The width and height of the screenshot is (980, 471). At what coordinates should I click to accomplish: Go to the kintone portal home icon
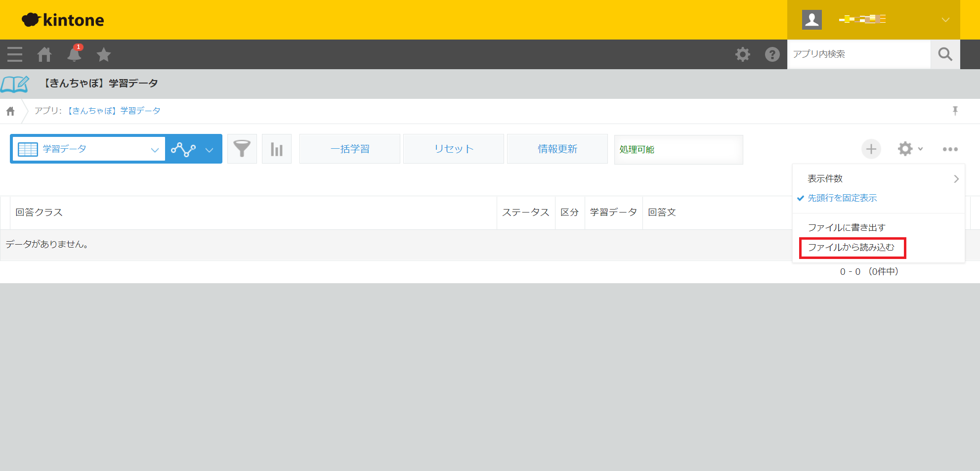point(44,54)
